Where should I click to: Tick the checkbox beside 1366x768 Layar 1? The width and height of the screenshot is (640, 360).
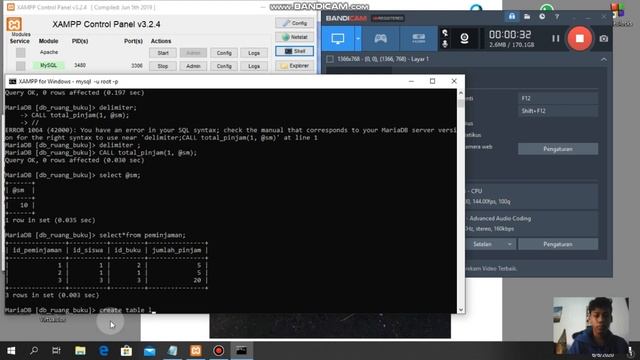pyautogui.click(x=330, y=59)
